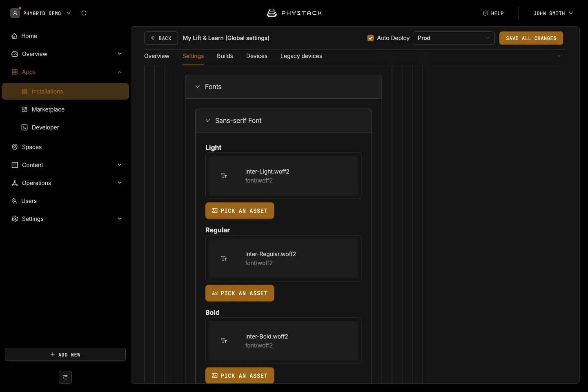Open the info icon beside Phygrid Demo

[x=84, y=13]
